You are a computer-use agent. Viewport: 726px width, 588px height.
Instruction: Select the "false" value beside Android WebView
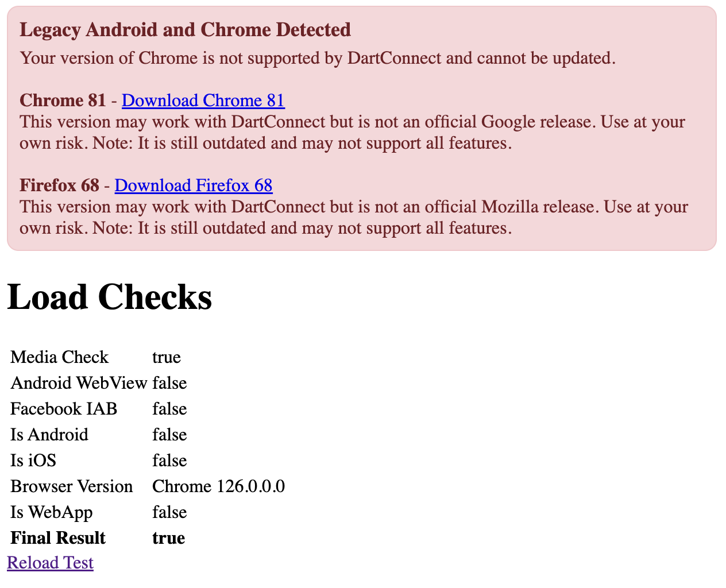[169, 383]
